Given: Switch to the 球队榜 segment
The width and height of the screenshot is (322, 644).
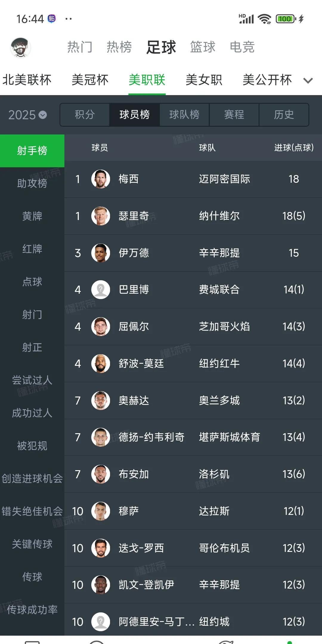Looking at the screenshot, I should point(184,115).
